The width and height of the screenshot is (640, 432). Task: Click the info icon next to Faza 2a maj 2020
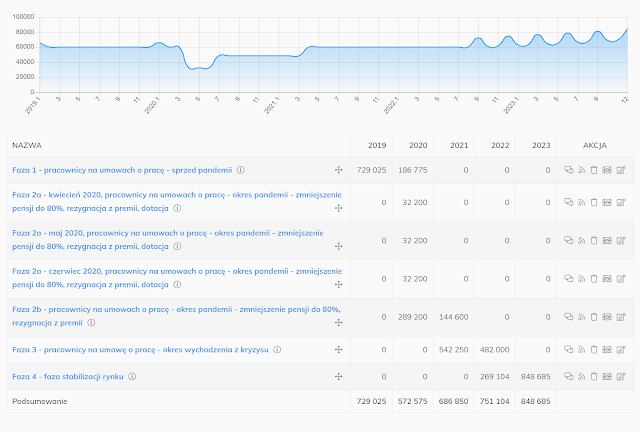[177, 246]
